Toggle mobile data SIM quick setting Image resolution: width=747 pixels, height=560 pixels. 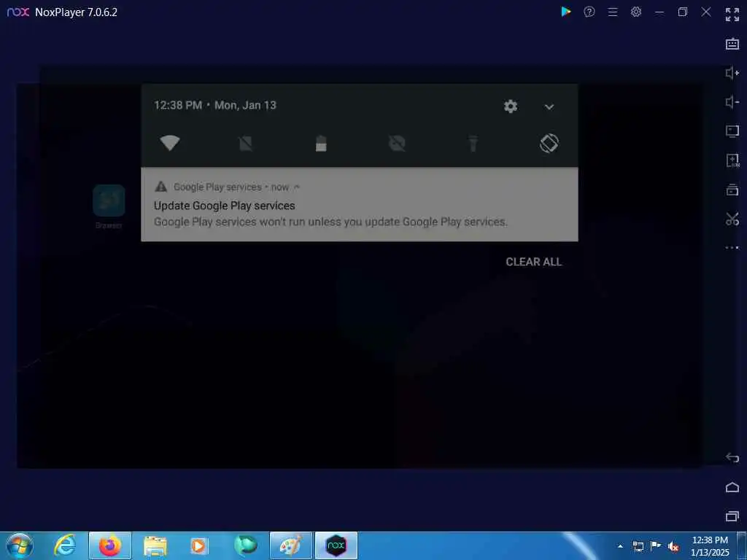click(245, 143)
